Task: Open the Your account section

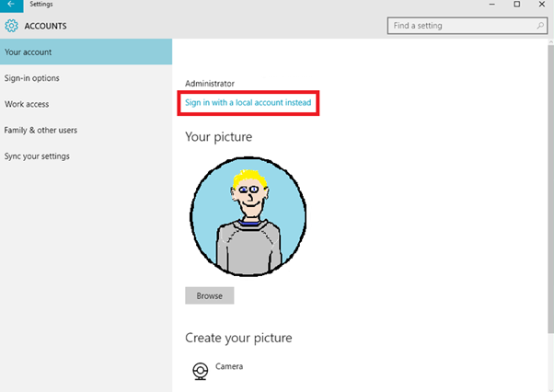Action: 86,52
